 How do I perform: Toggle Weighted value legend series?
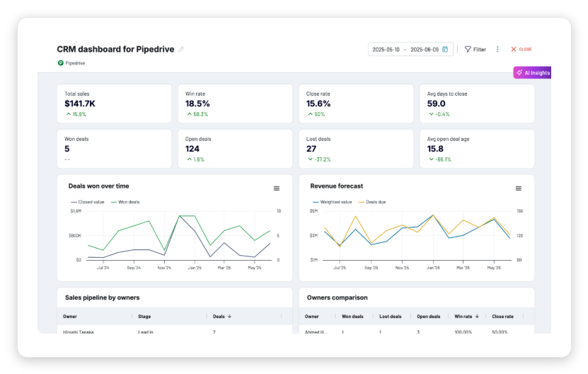[333, 202]
